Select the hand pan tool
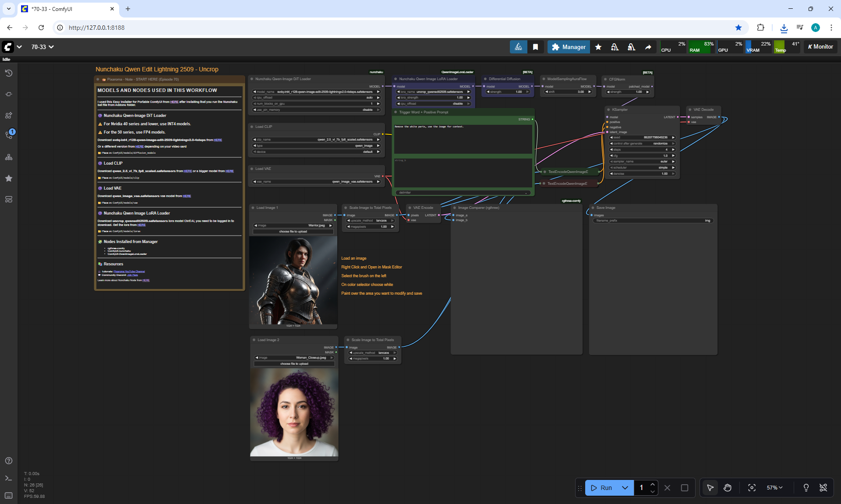 [x=728, y=488]
